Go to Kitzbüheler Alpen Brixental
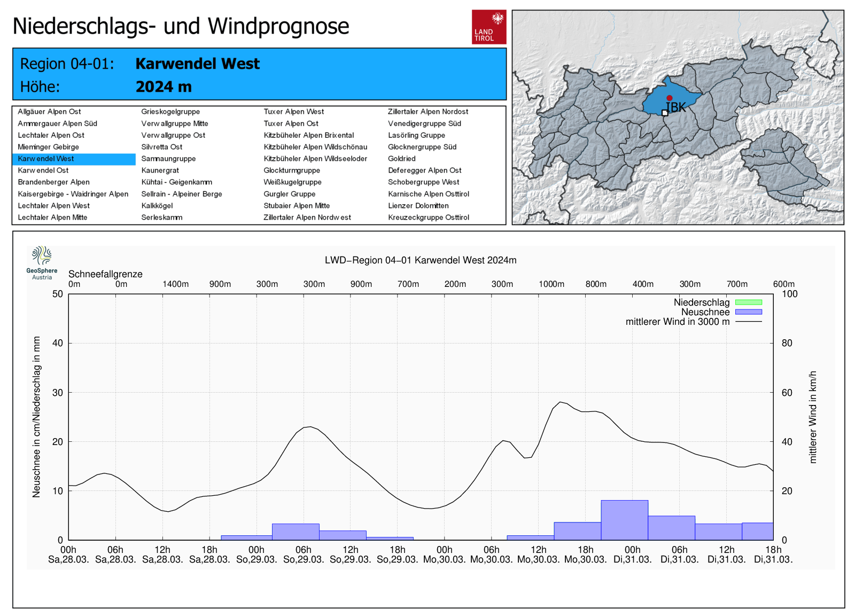The height and width of the screenshot is (616, 855). point(308,135)
